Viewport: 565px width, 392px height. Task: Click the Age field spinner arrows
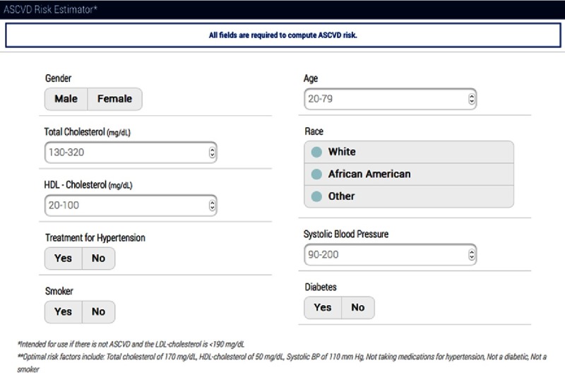click(x=472, y=99)
